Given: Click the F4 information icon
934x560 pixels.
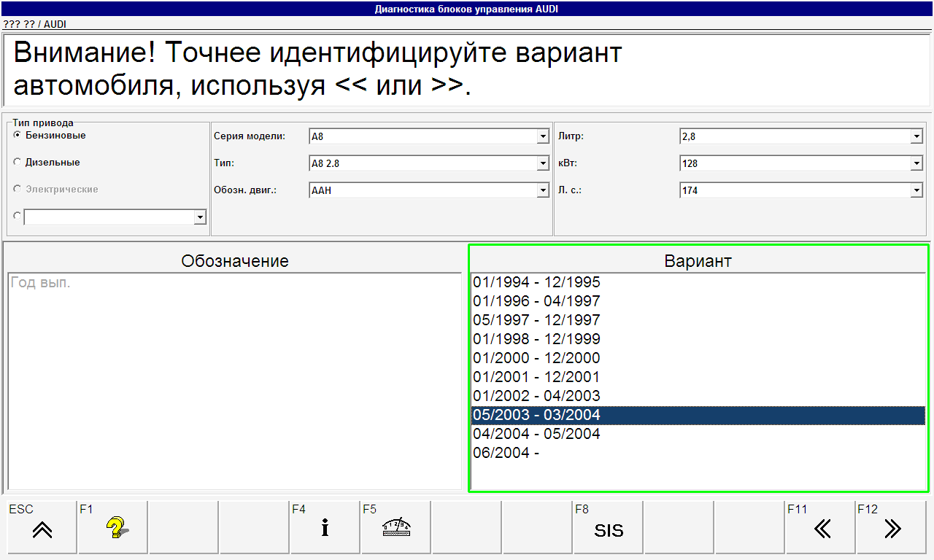Looking at the screenshot, I should [325, 527].
